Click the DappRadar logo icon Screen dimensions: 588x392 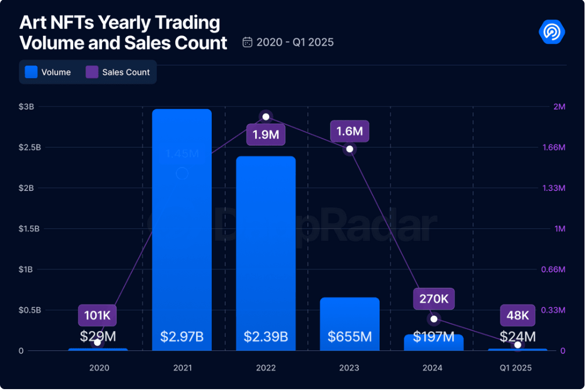point(551,31)
